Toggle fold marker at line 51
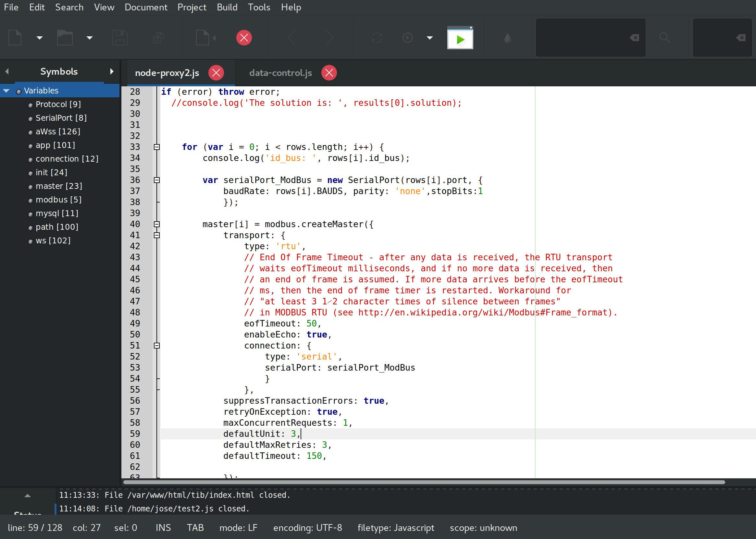This screenshot has width=756, height=539. pyautogui.click(x=157, y=346)
